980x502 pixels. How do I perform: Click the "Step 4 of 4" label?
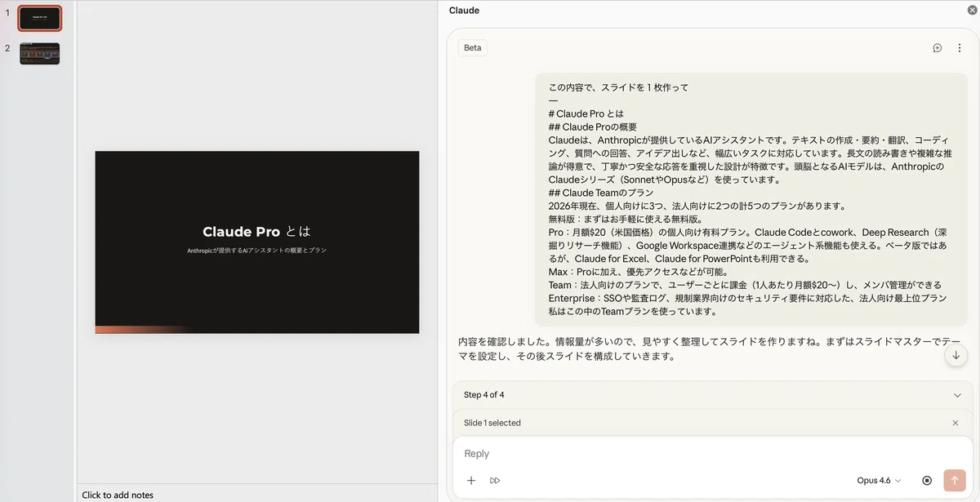(x=484, y=395)
